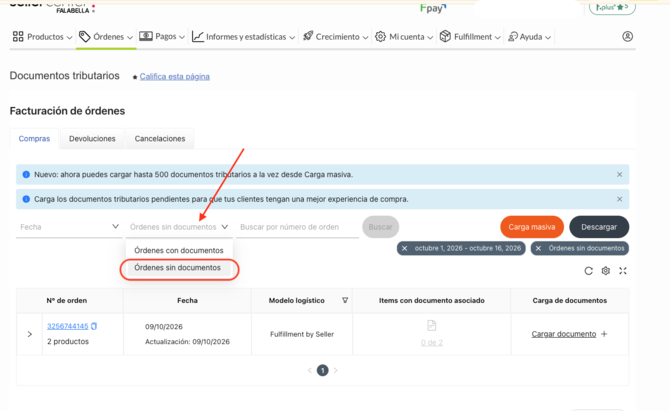The width and height of the screenshot is (670, 411).
Task: Click the 'Nº de orden' column header
Action: 67,301
